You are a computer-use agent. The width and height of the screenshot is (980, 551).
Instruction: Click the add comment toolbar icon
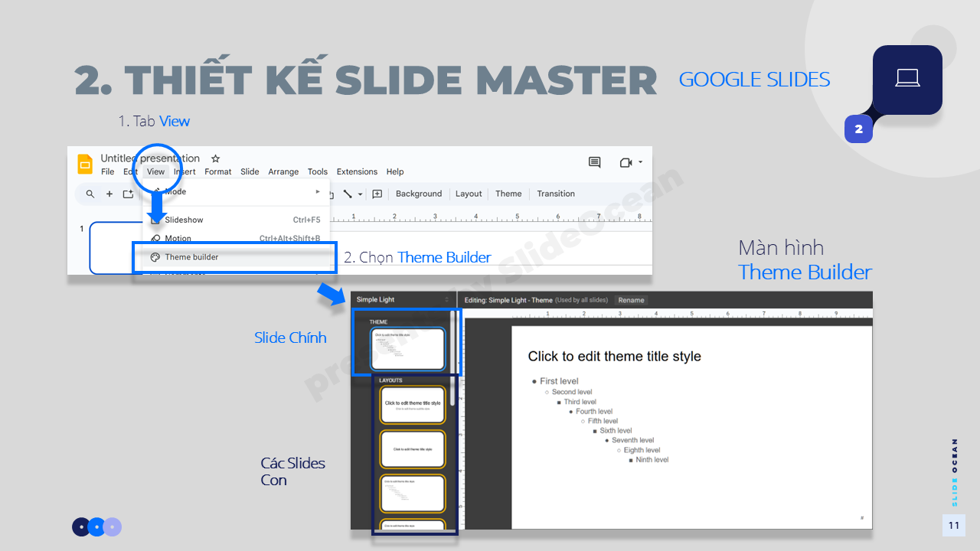(377, 194)
